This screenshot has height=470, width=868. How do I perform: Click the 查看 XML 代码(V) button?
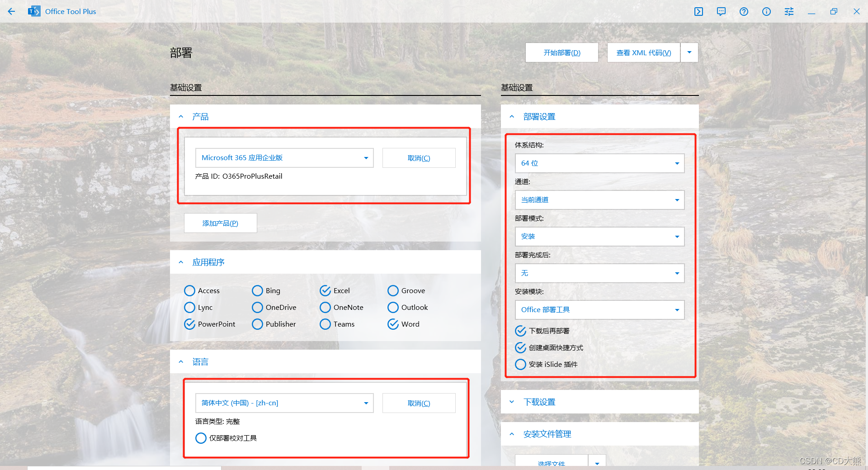[644, 52]
